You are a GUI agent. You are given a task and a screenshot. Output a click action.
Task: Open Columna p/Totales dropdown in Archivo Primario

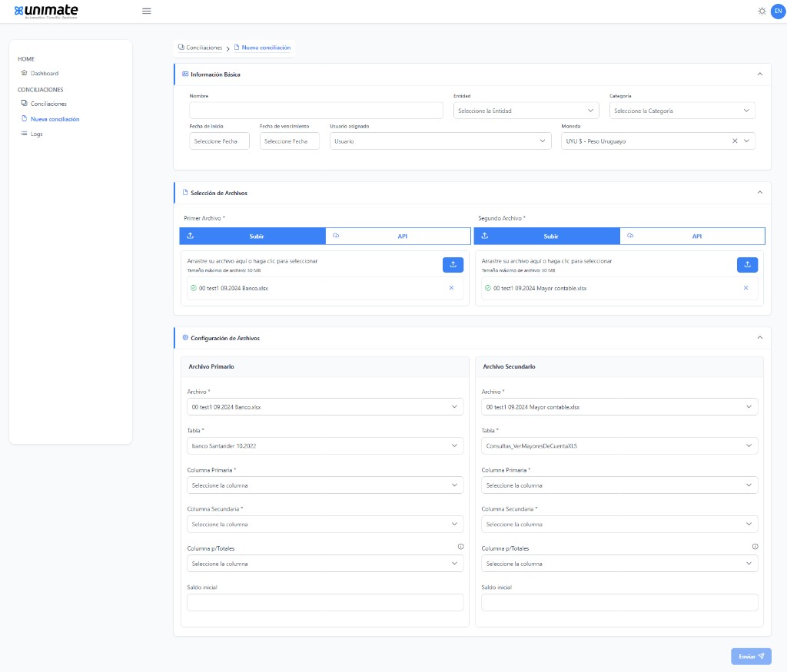point(325,564)
